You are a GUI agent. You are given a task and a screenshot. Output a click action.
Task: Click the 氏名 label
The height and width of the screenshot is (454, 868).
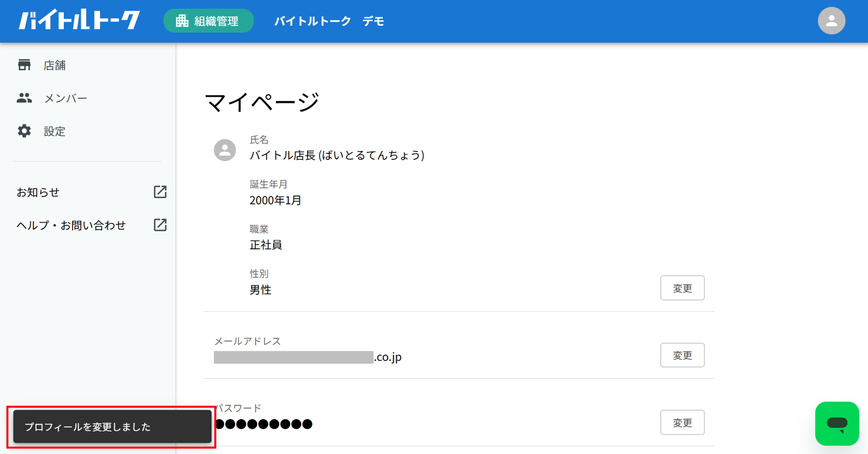(259, 140)
